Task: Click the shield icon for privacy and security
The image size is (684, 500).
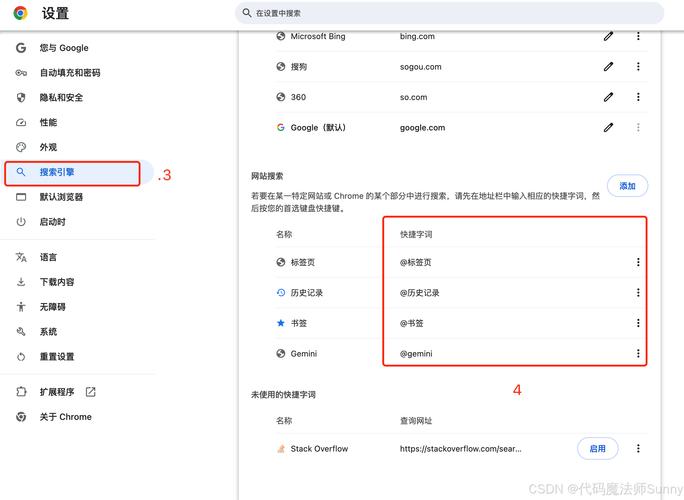Action: (21, 97)
